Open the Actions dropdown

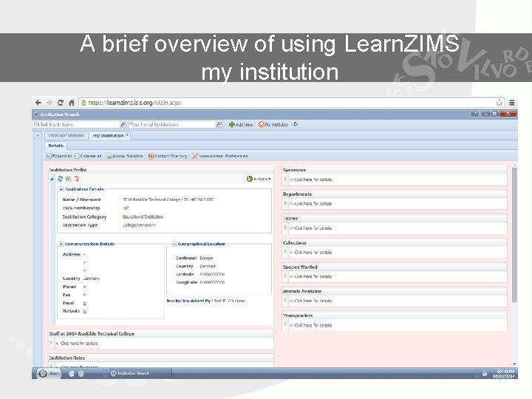click(259, 179)
